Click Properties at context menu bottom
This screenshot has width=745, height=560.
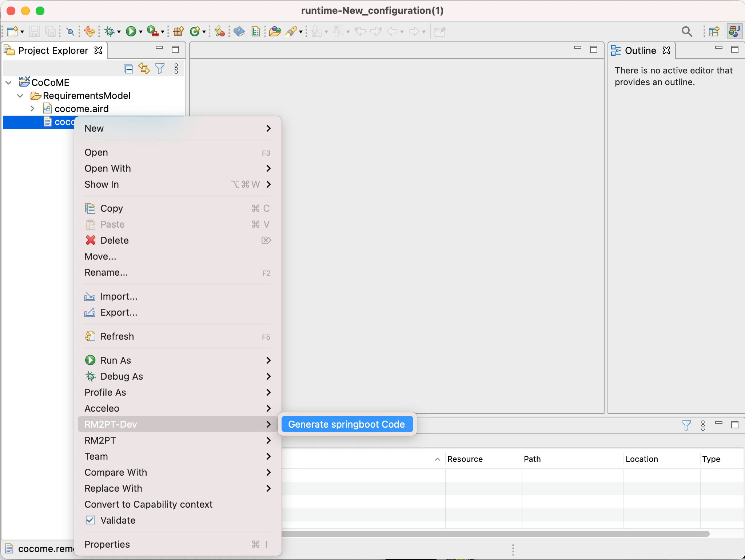tap(108, 543)
